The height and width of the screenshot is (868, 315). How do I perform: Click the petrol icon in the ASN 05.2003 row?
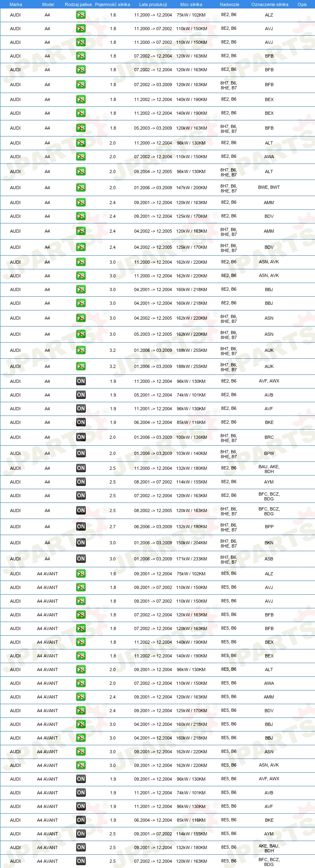point(81,334)
